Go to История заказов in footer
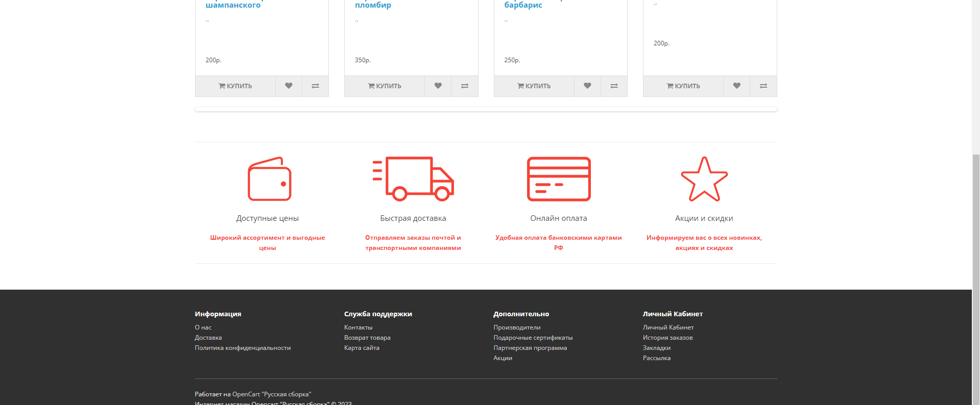Screen dimensions: 980x405 (x=667, y=338)
